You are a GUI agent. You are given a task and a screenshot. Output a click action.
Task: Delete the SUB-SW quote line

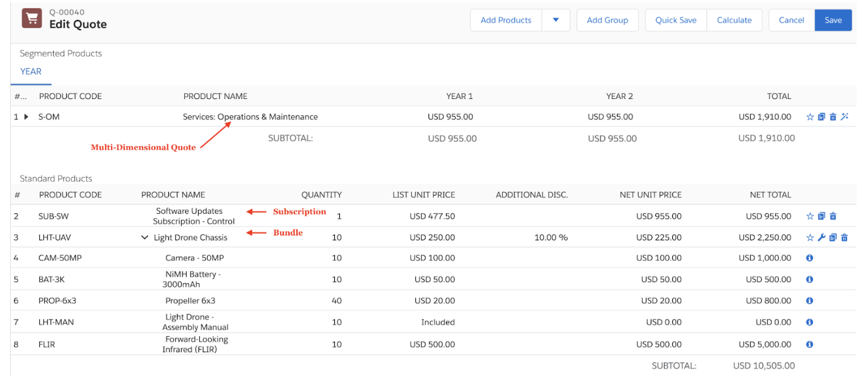[x=833, y=216]
